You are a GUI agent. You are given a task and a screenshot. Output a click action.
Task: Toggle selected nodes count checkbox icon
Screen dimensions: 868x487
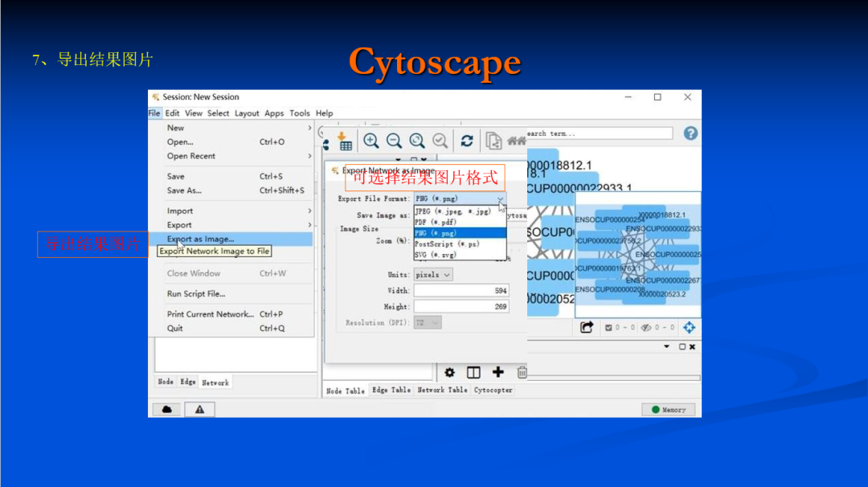coord(608,328)
